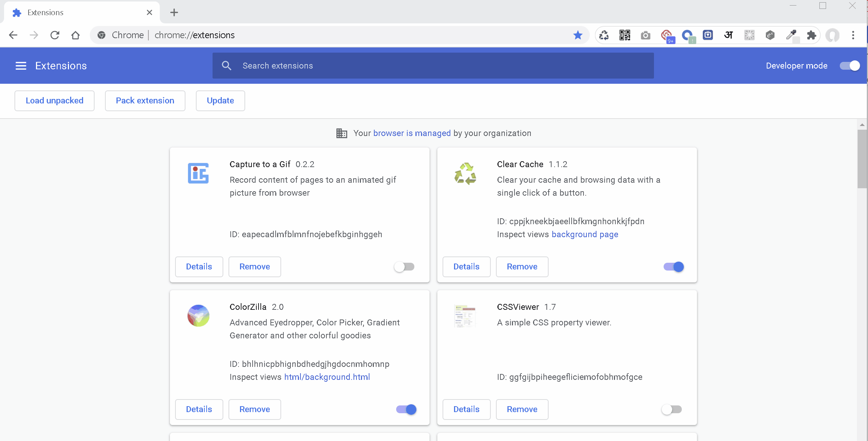Open Details for CSSViewer
Screen dimensions: 868x441
pos(467,409)
